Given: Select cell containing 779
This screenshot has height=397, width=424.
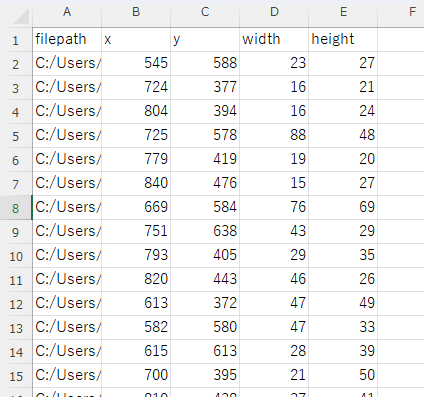Looking at the screenshot, I should (136, 160).
